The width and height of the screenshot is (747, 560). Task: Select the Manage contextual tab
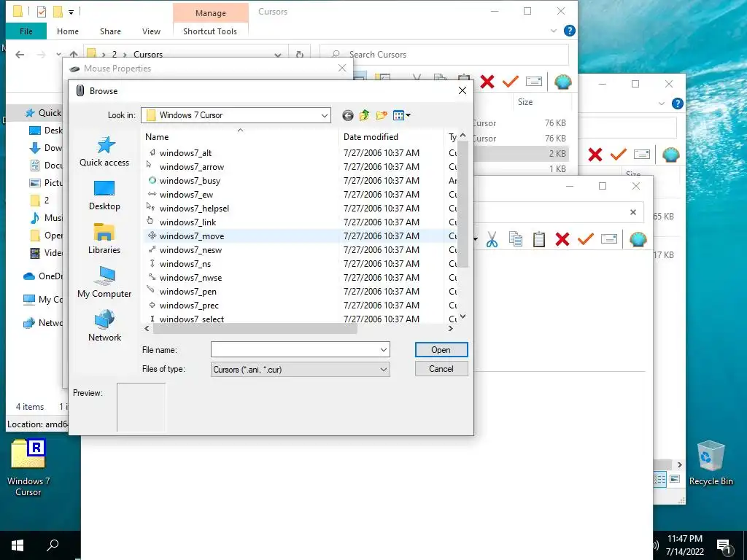tap(211, 13)
